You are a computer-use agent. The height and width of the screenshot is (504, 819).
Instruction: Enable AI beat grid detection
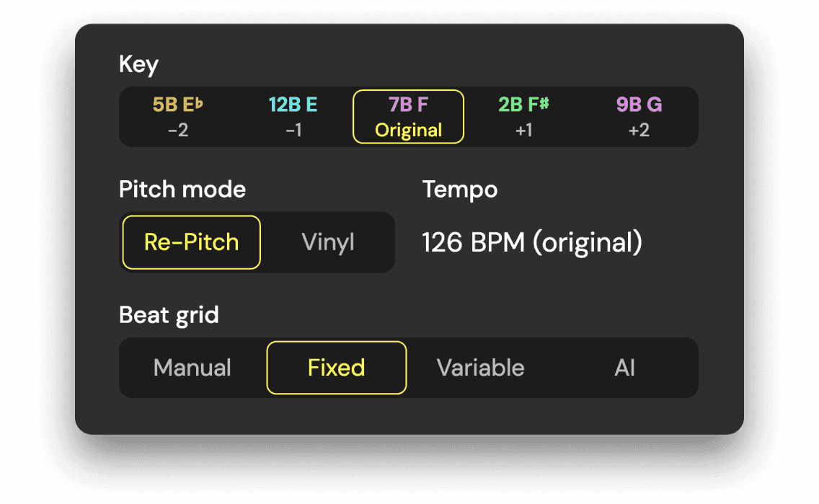(624, 368)
